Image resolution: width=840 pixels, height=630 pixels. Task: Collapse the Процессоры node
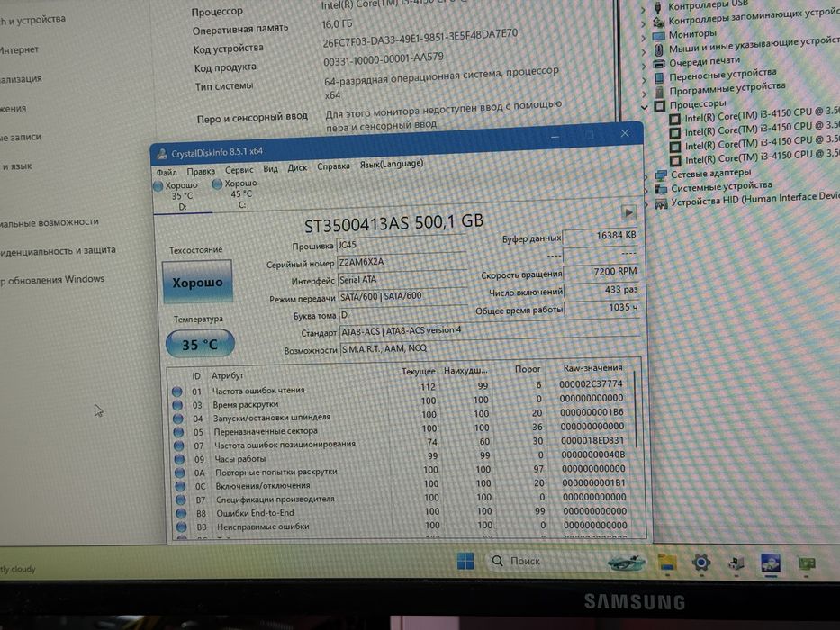[x=645, y=108]
